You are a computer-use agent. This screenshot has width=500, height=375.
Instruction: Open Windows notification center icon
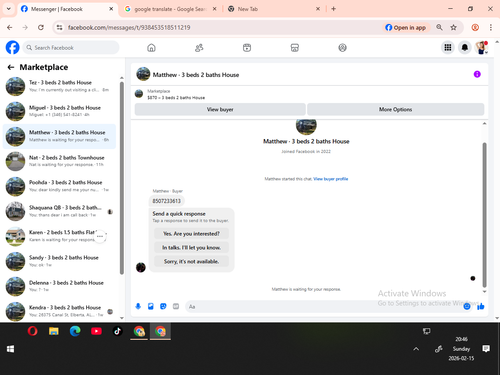pyautogui.click(x=486, y=349)
